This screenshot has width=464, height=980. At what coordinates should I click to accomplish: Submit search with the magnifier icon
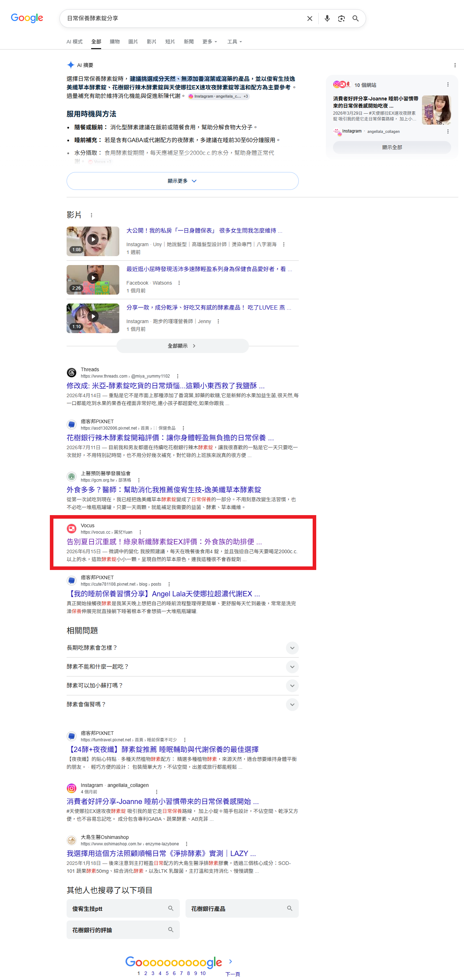(x=356, y=19)
